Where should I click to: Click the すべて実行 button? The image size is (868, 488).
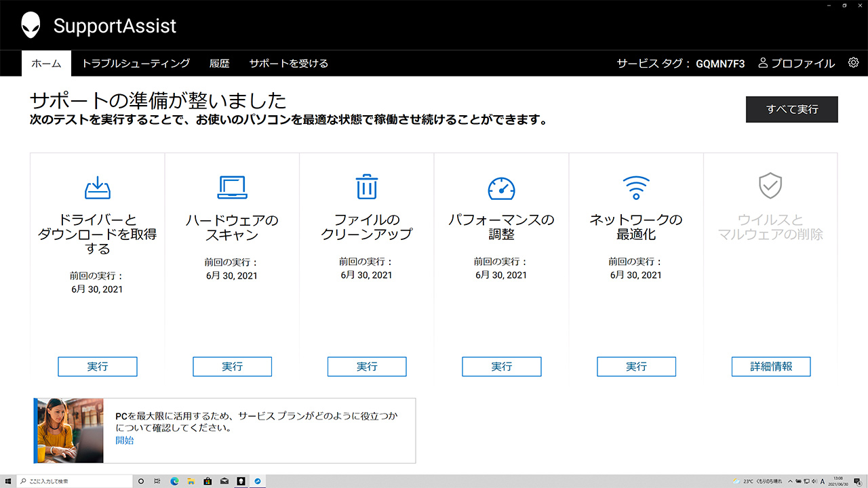792,109
